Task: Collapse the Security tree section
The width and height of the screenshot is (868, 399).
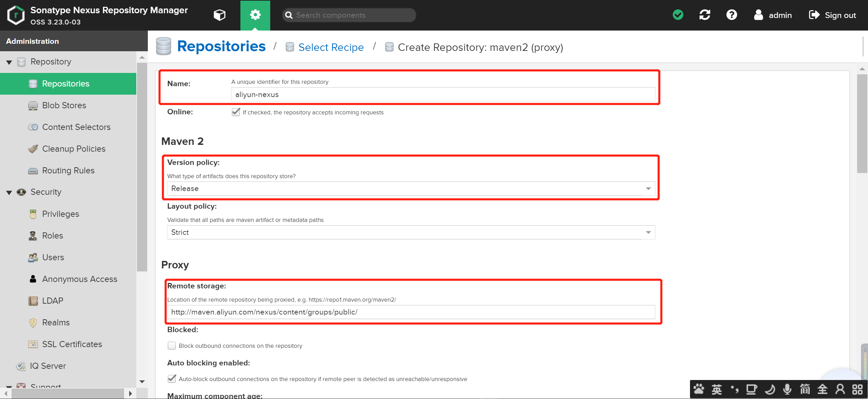Action: [9, 192]
